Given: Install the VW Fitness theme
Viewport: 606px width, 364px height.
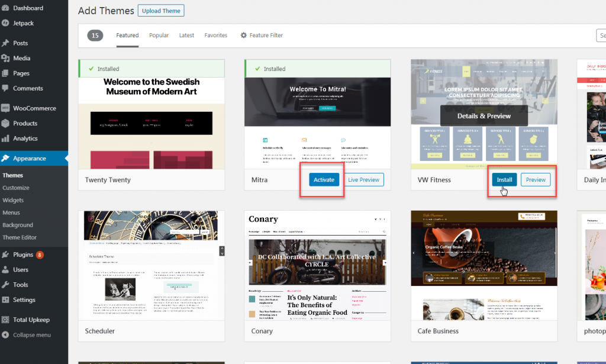Looking at the screenshot, I should 504,180.
